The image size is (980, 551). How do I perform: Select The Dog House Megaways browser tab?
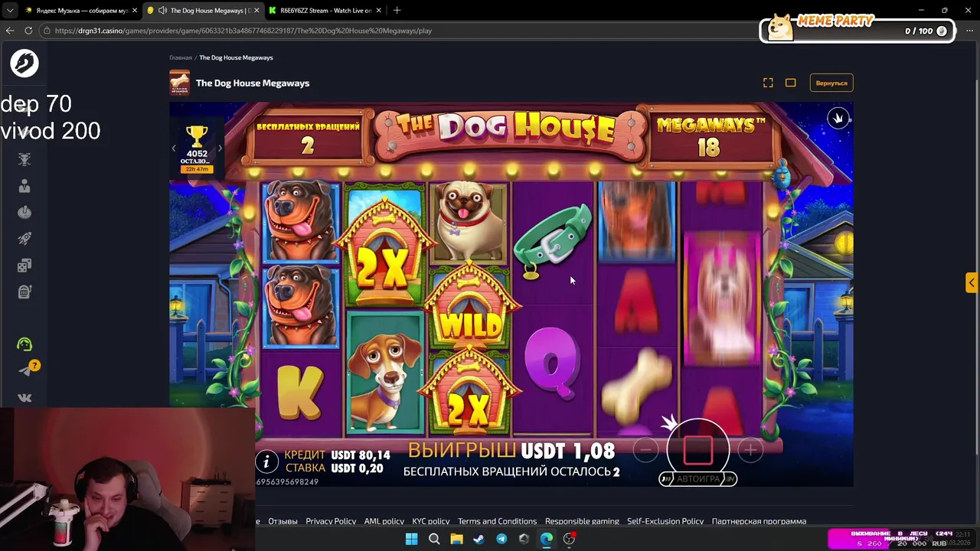[x=203, y=11]
